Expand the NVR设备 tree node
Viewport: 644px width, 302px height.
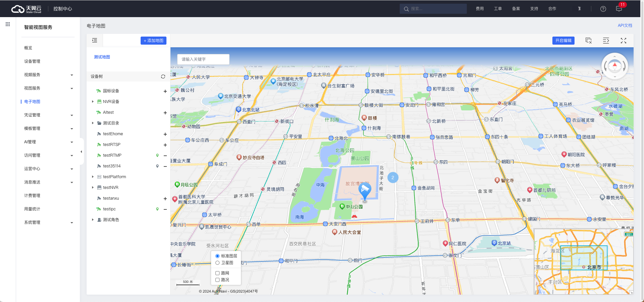coord(93,102)
